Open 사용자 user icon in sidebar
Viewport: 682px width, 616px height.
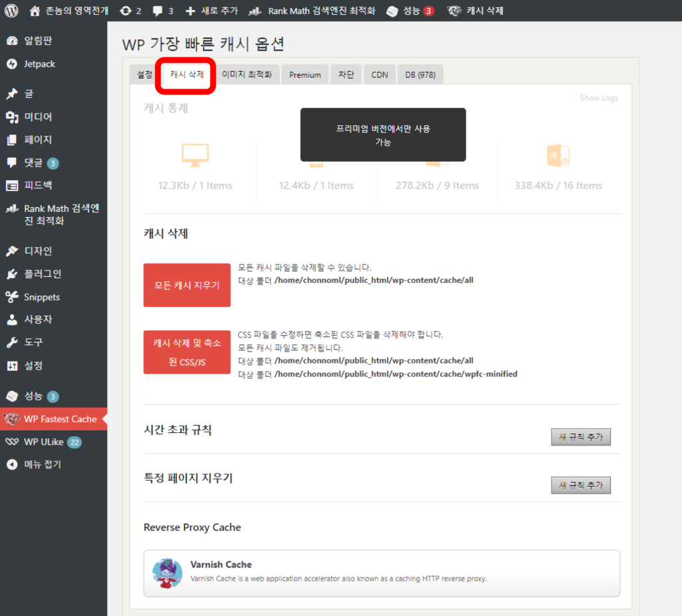[x=12, y=320]
